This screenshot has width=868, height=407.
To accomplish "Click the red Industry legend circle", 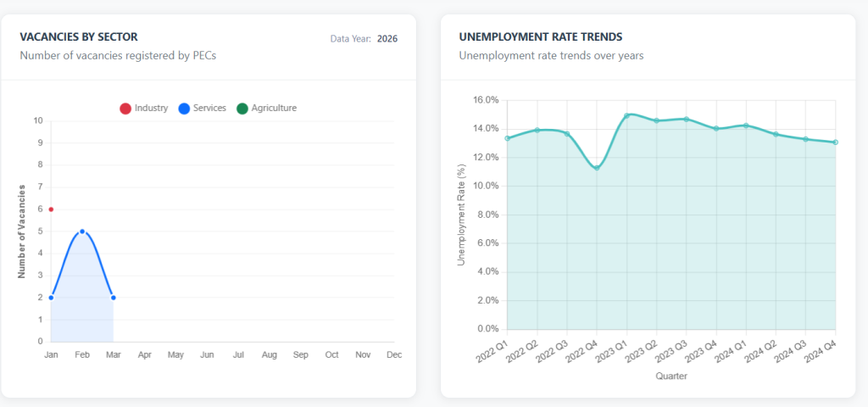I will 125,109.
